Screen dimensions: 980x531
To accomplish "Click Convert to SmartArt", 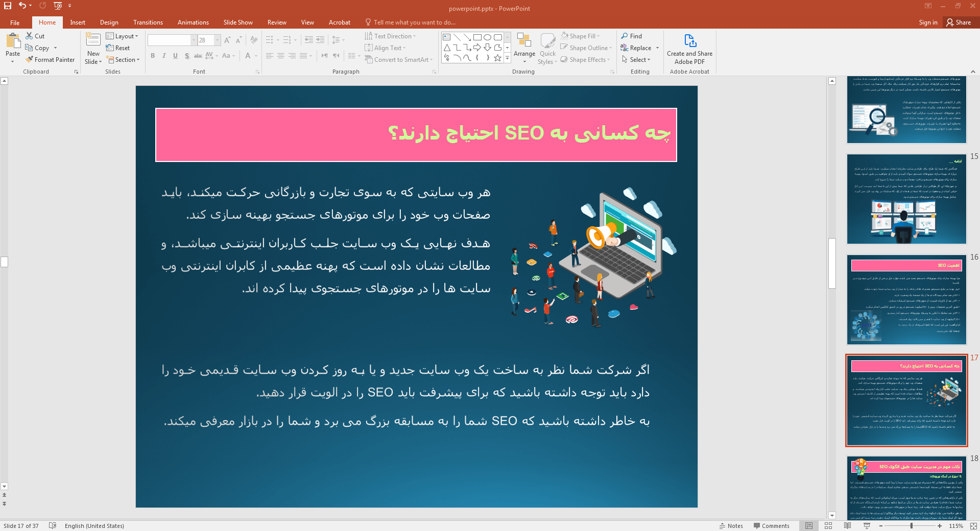I will 399,59.
